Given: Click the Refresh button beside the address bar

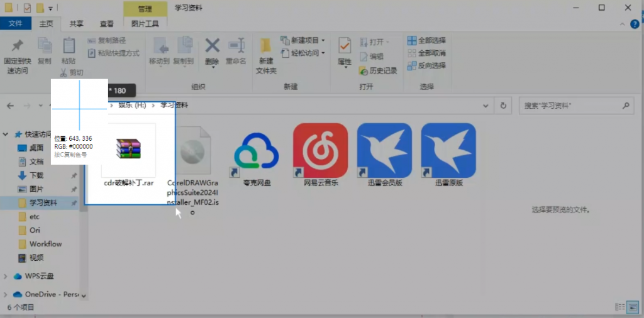Looking at the screenshot, I should click(503, 106).
